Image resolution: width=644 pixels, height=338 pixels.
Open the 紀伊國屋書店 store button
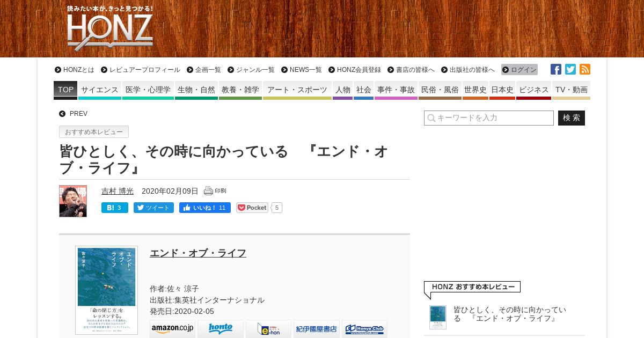point(317,329)
